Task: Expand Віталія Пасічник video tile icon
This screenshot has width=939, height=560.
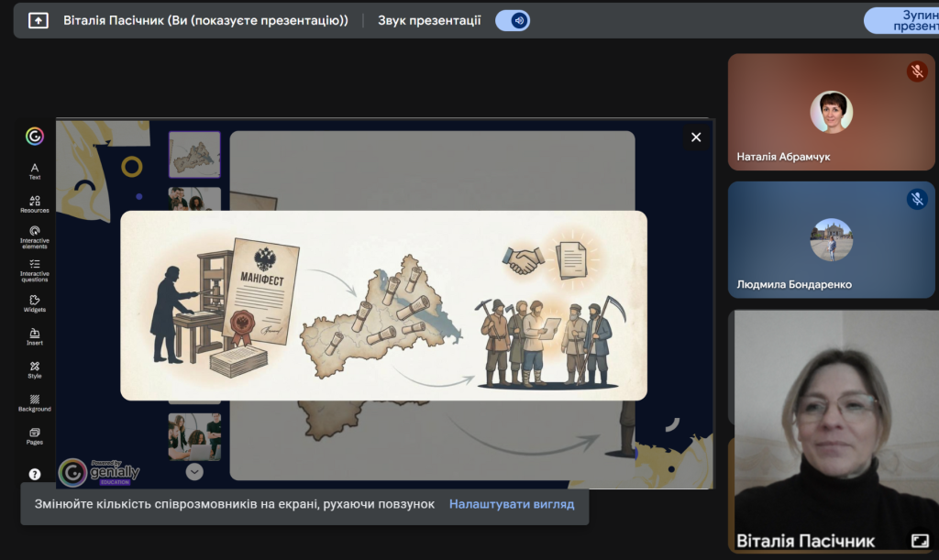Action: tap(919, 540)
